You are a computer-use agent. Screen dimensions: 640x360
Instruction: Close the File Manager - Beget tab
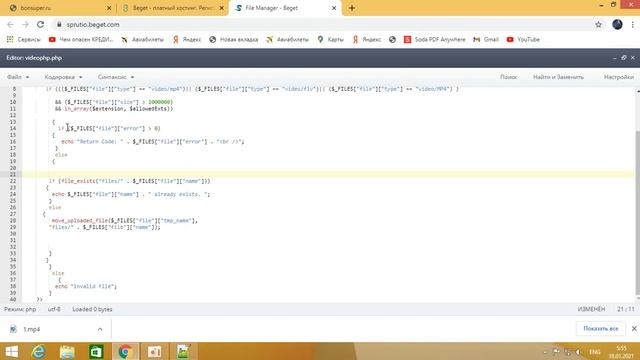point(334,8)
